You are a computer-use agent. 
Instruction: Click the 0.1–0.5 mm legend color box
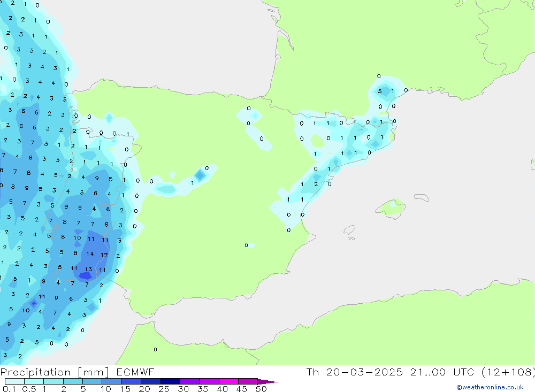coord(14,381)
